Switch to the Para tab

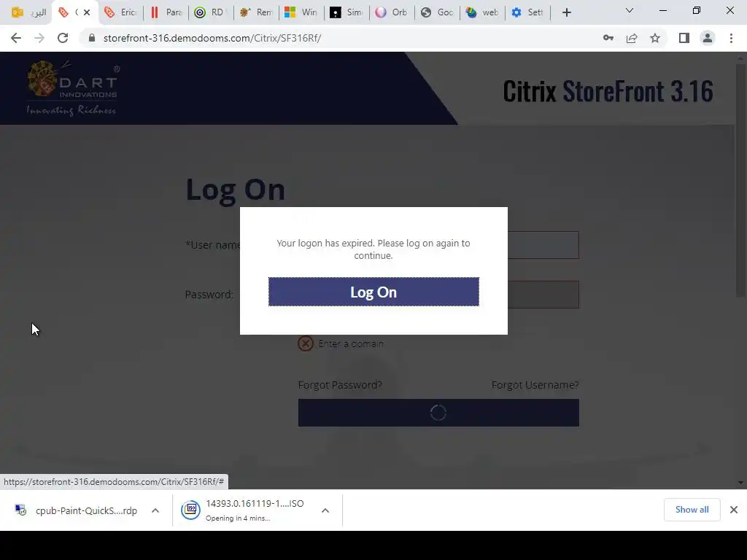click(166, 12)
